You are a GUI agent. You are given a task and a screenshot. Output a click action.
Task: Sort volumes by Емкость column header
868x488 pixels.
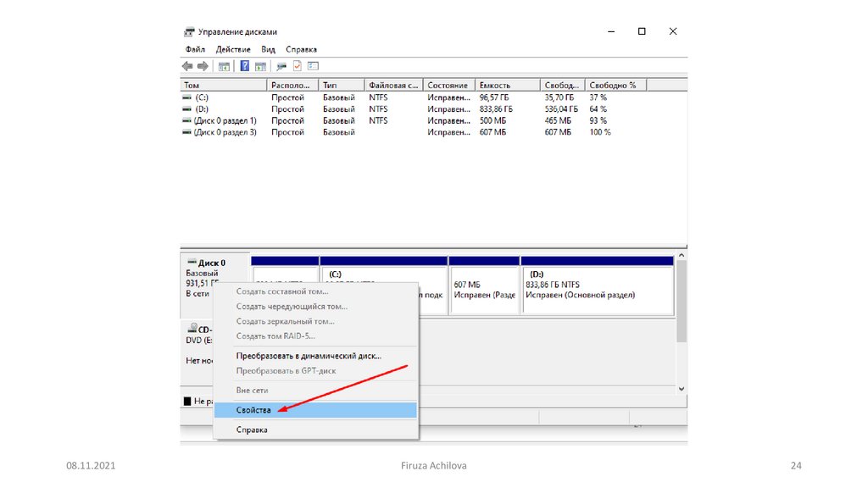pos(507,86)
